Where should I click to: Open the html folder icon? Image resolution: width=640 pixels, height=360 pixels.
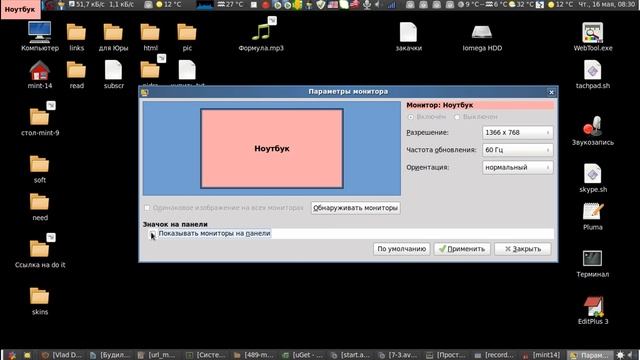[150, 33]
